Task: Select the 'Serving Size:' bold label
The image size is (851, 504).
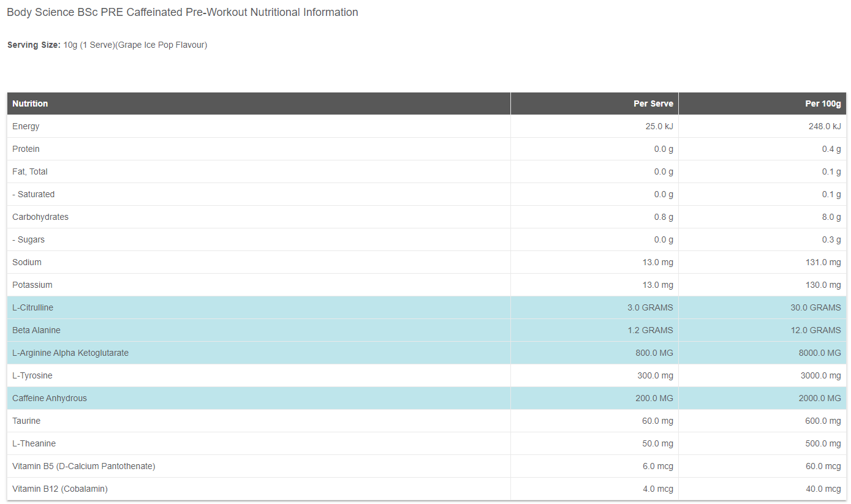Action: [x=34, y=45]
